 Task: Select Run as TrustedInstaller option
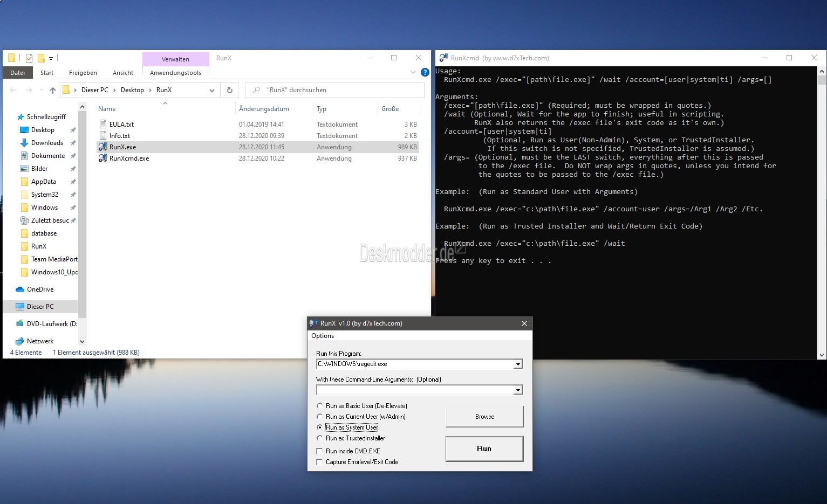[x=319, y=438]
